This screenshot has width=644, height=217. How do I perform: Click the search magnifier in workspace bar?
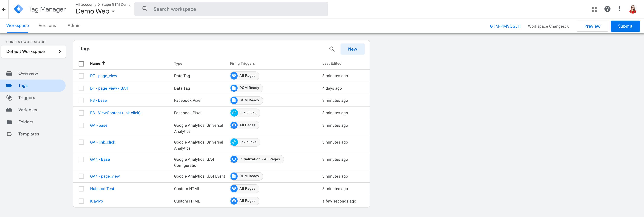click(145, 9)
